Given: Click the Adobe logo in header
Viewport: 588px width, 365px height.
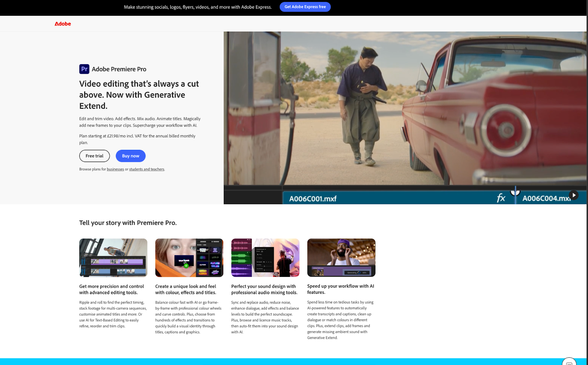Looking at the screenshot, I should [63, 24].
